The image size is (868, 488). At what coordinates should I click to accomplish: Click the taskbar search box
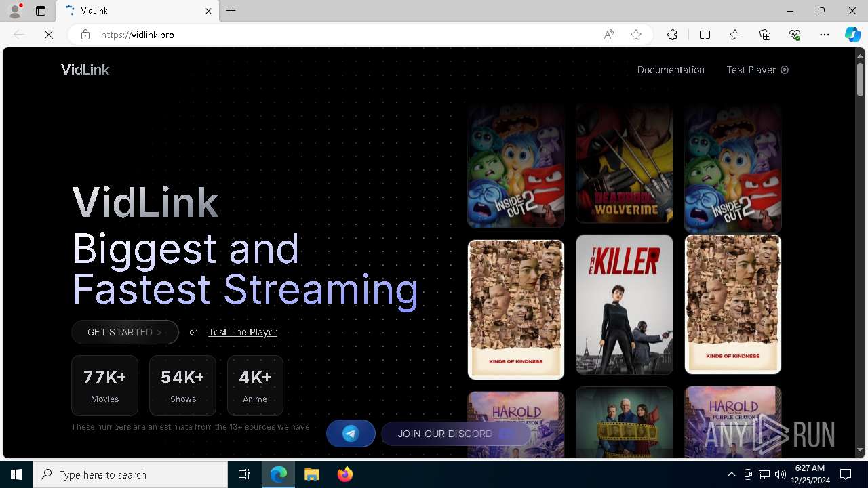pyautogui.click(x=130, y=474)
